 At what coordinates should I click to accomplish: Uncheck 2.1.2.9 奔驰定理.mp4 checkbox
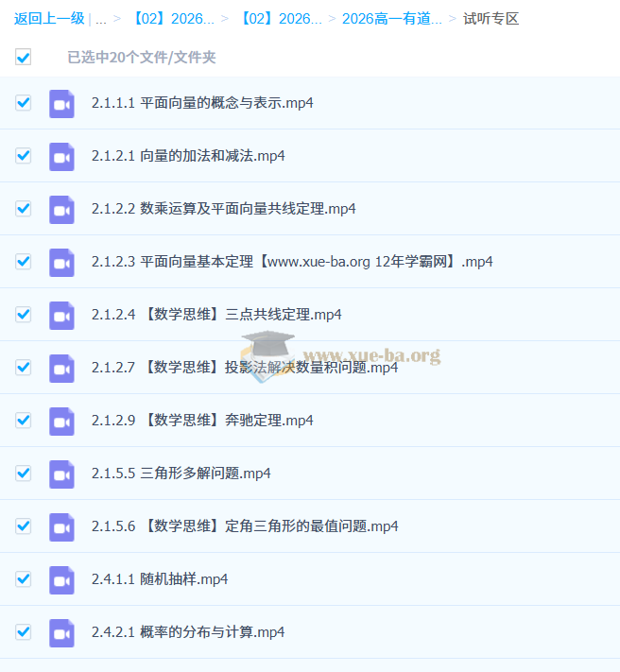point(23,421)
